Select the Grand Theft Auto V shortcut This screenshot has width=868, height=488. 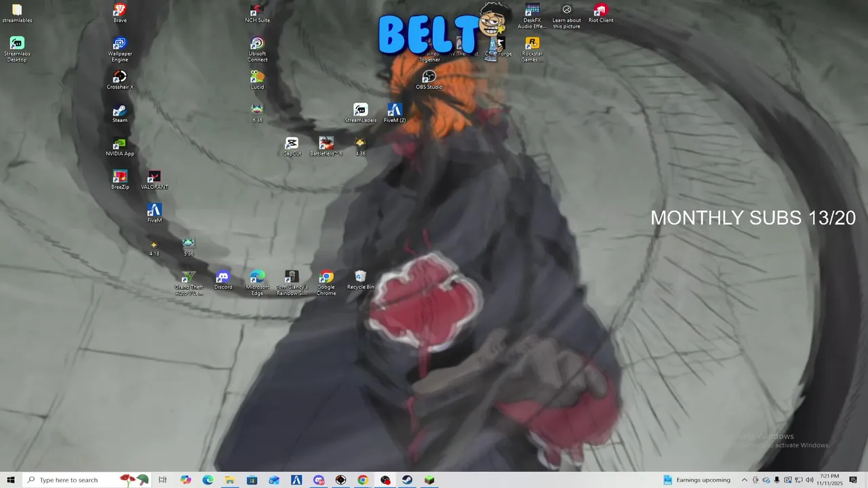189,283
